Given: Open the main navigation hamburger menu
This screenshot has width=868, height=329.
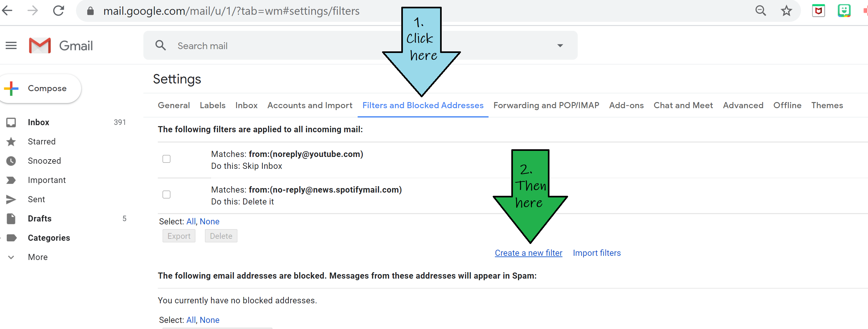Looking at the screenshot, I should tap(11, 45).
